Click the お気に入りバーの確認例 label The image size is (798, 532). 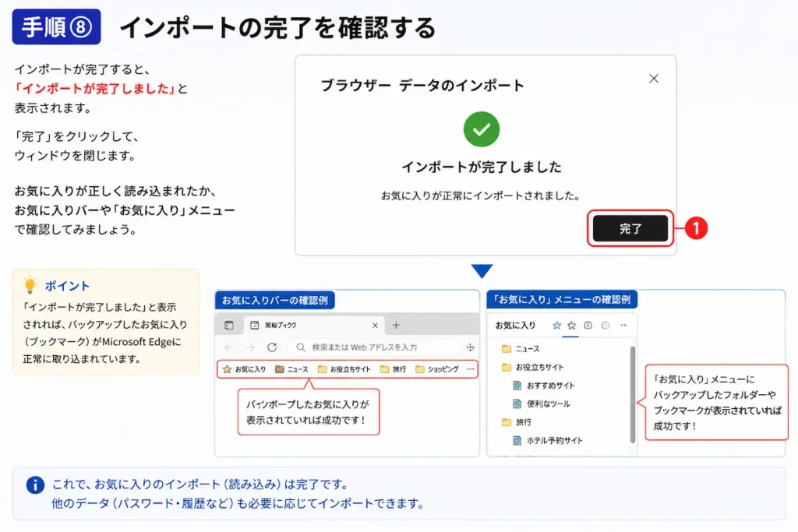point(275,301)
